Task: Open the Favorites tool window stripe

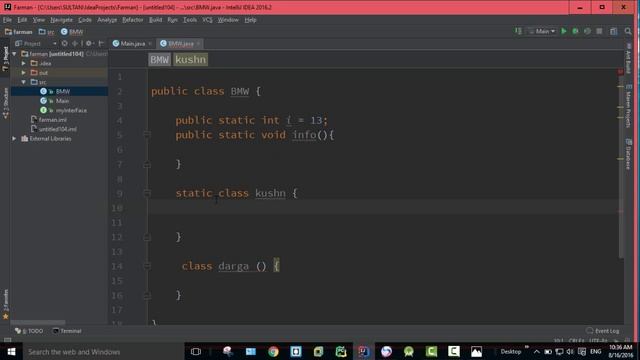Action: (x=5, y=304)
